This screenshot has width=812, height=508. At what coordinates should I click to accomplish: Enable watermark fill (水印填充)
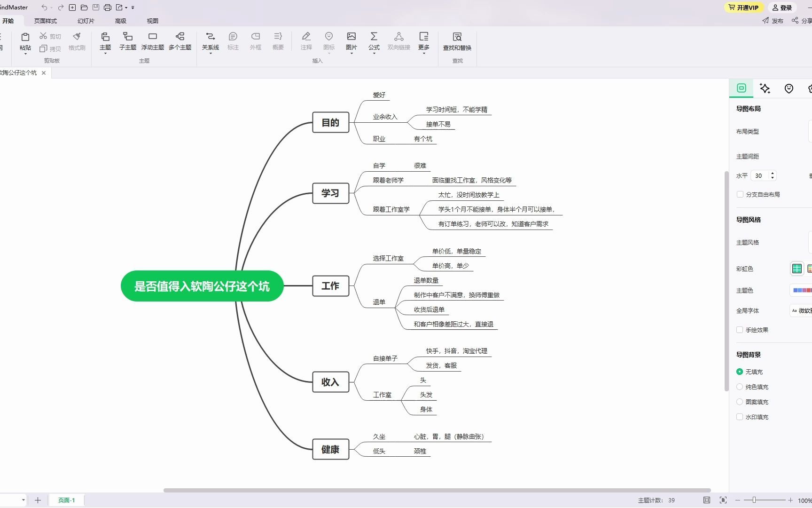(740, 417)
